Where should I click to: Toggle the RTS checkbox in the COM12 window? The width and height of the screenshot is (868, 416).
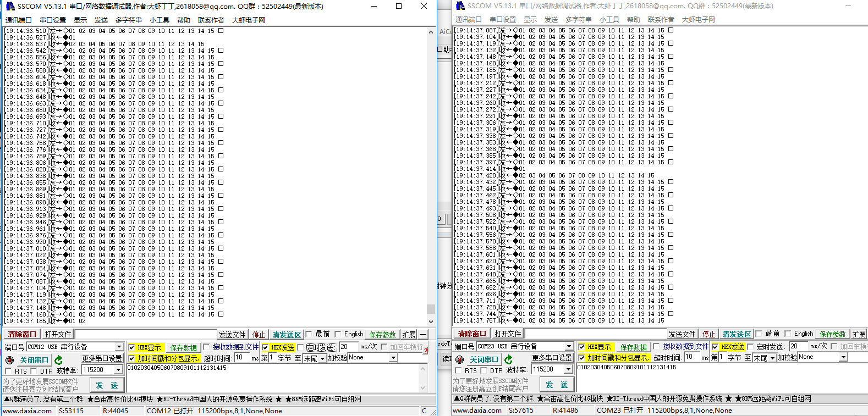tap(8, 371)
